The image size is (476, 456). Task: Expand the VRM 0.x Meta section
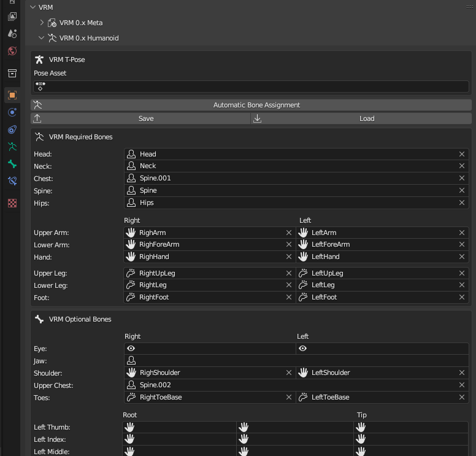(42, 23)
